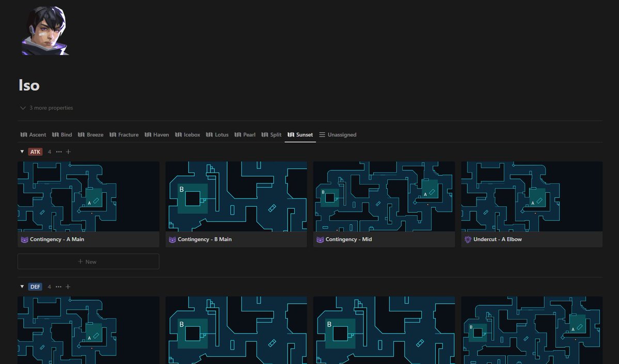Click the "Undercut - A Elbow" card title
The image size is (619, 364).
coord(497,239)
